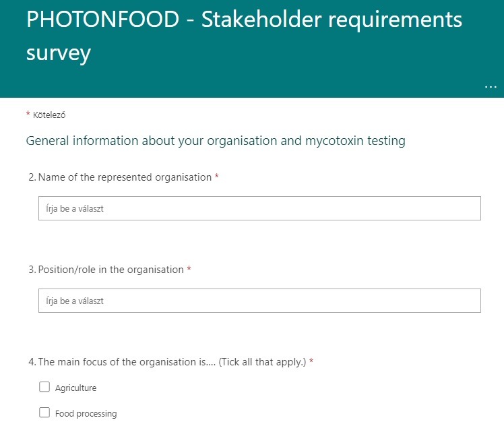
Task: Click the Kötelező required notice text
Action: pyautogui.click(x=49, y=115)
